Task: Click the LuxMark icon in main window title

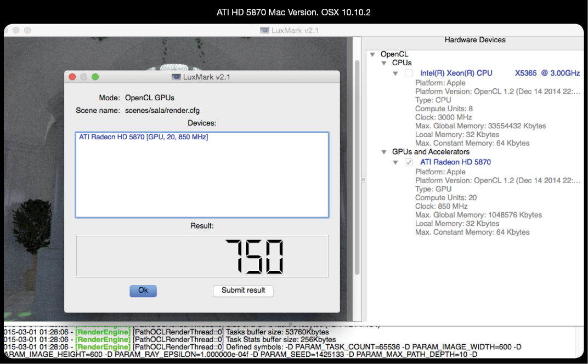Action: tap(264, 30)
